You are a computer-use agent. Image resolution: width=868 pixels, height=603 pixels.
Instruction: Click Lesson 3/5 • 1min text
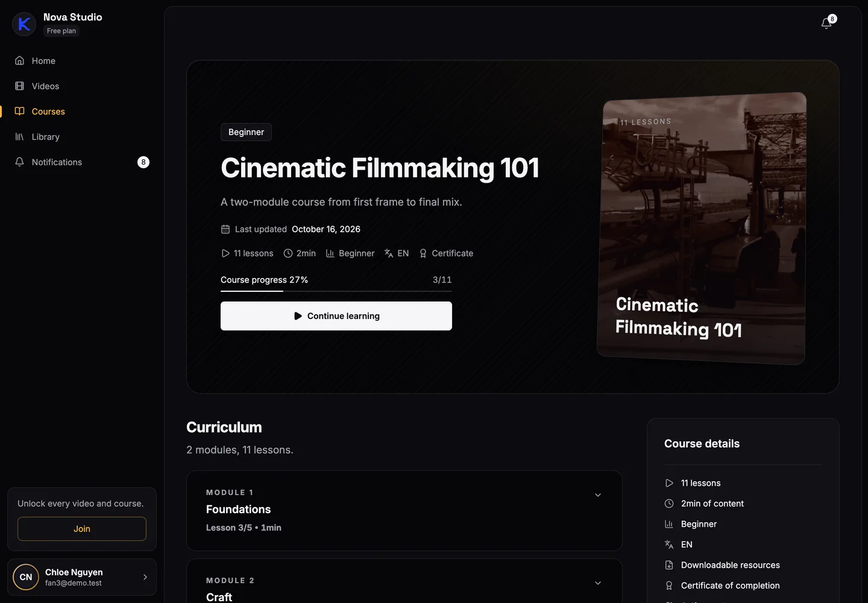coord(244,528)
